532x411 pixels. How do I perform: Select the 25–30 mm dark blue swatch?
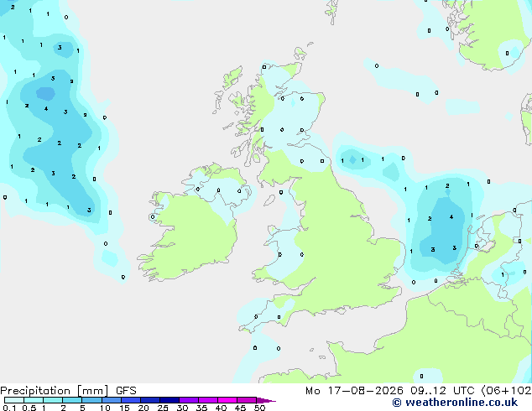pos(169,400)
